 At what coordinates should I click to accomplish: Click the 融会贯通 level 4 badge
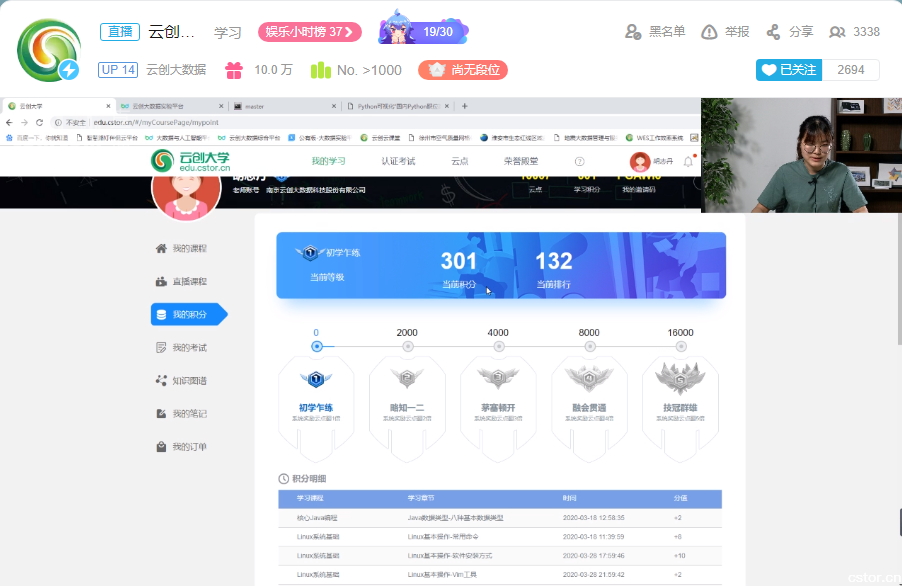(x=589, y=378)
